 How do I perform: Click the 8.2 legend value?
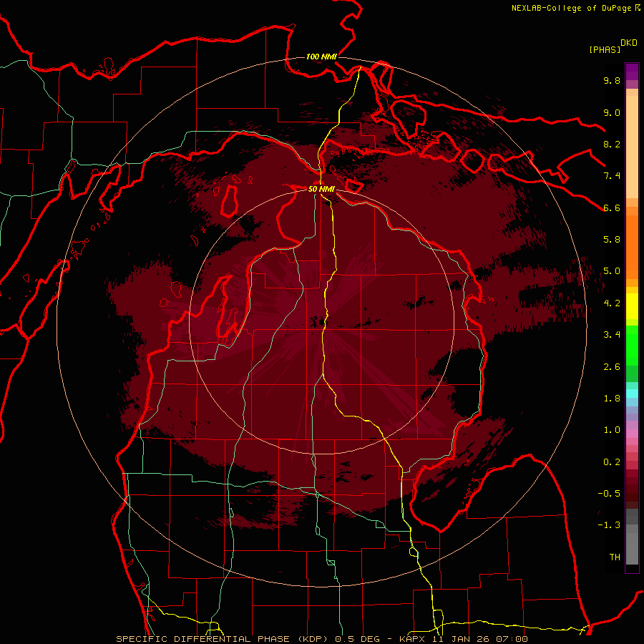pos(612,144)
